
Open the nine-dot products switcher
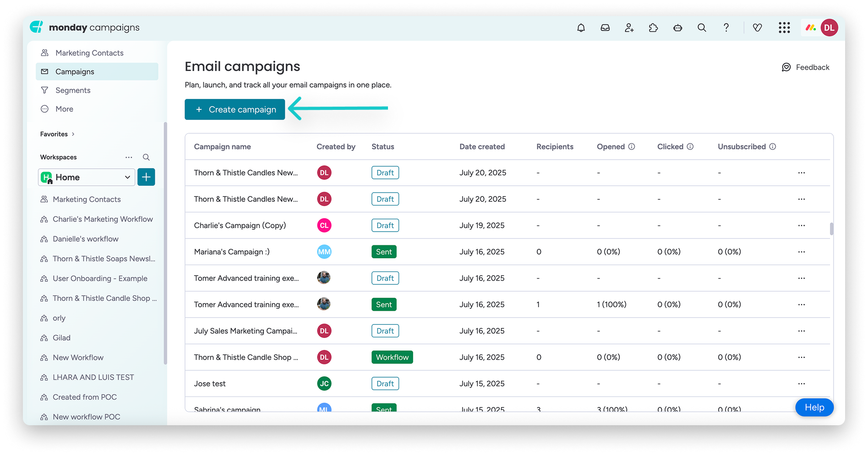click(784, 28)
